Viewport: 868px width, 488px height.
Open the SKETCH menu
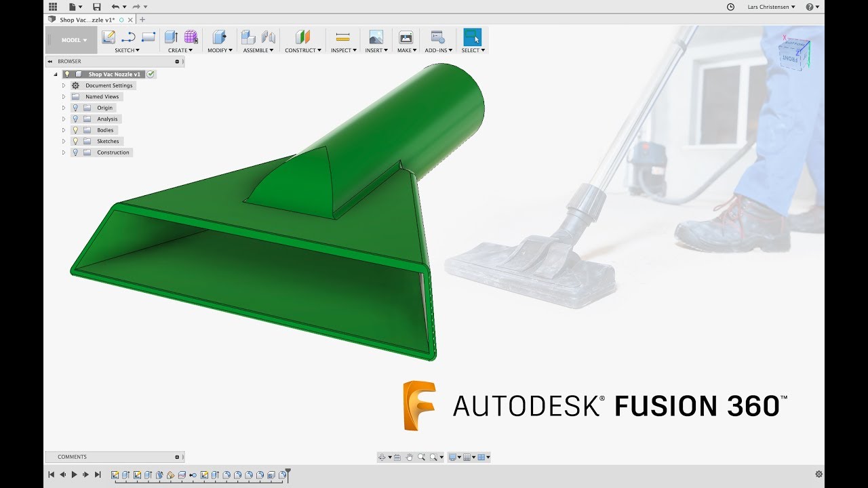127,50
